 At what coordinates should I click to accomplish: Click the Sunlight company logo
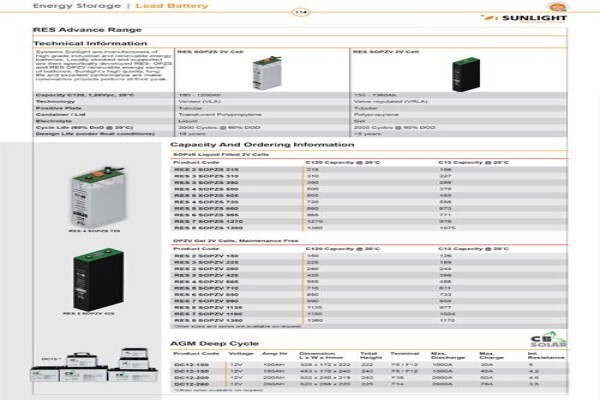coord(524,18)
